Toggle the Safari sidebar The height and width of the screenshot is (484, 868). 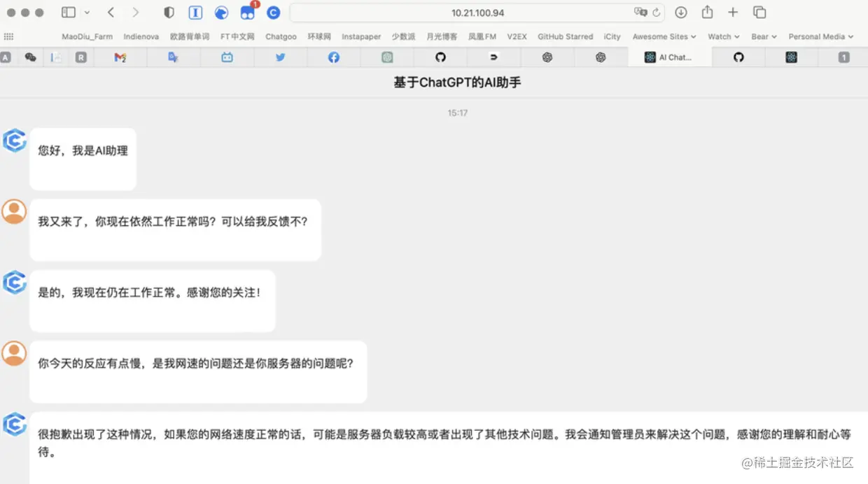pyautogui.click(x=69, y=13)
